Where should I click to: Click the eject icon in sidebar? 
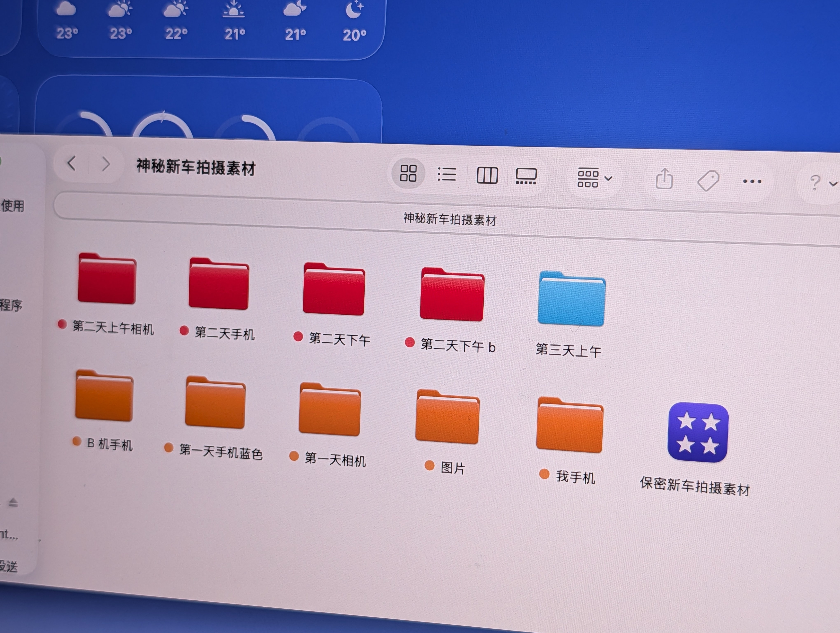[x=13, y=502]
